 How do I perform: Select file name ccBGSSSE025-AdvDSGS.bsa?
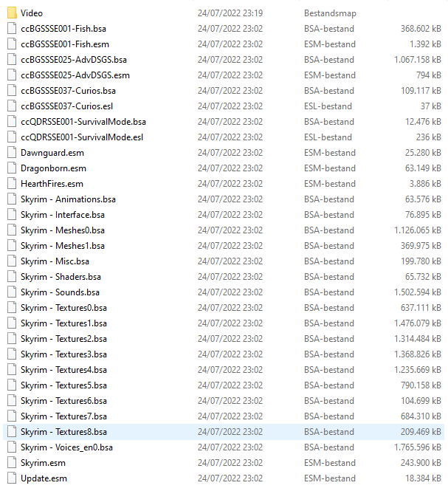click(74, 60)
